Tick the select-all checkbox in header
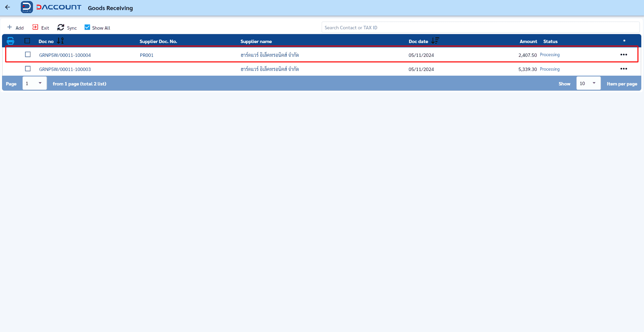Screen dimensions: 644x332 point(28,41)
